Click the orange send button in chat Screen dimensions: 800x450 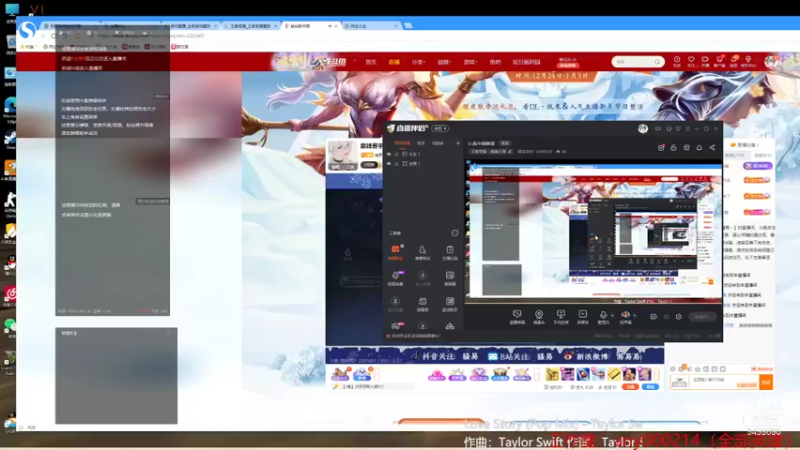(766, 382)
